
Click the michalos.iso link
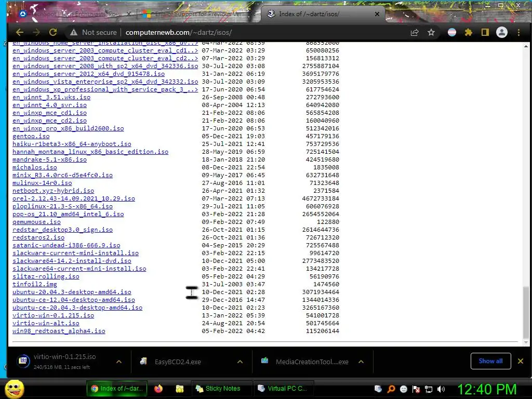coord(35,168)
